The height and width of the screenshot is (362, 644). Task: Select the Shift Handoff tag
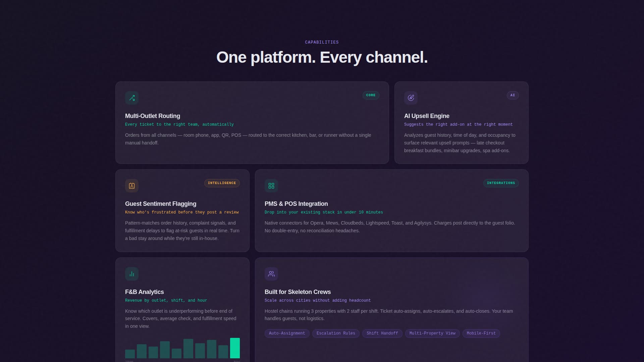tap(382, 334)
